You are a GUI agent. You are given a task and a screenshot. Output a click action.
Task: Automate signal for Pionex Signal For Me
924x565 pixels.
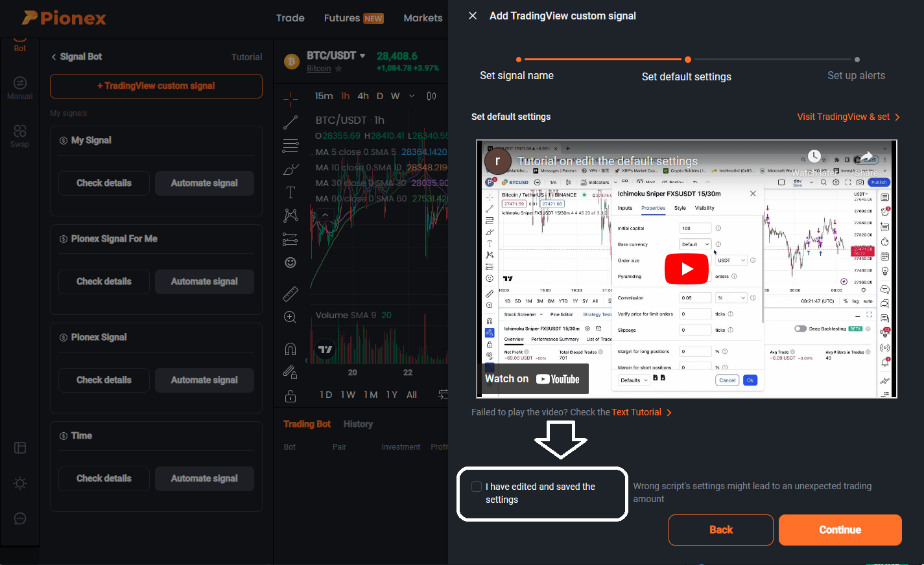click(x=204, y=281)
